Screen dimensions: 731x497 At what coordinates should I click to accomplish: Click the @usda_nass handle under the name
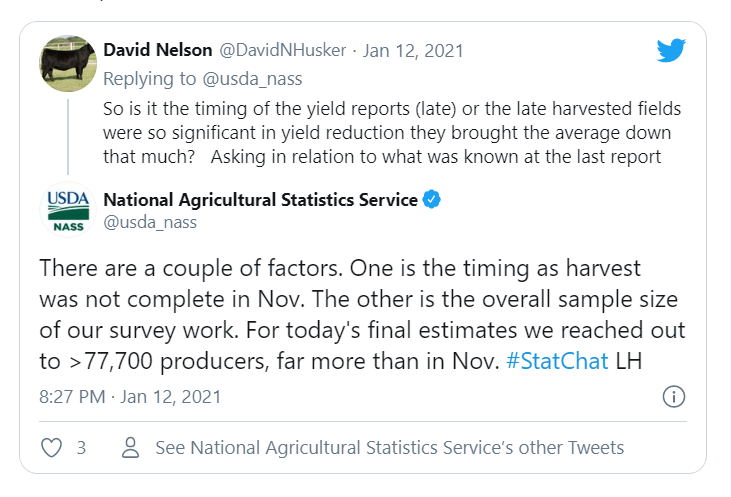point(150,222)
